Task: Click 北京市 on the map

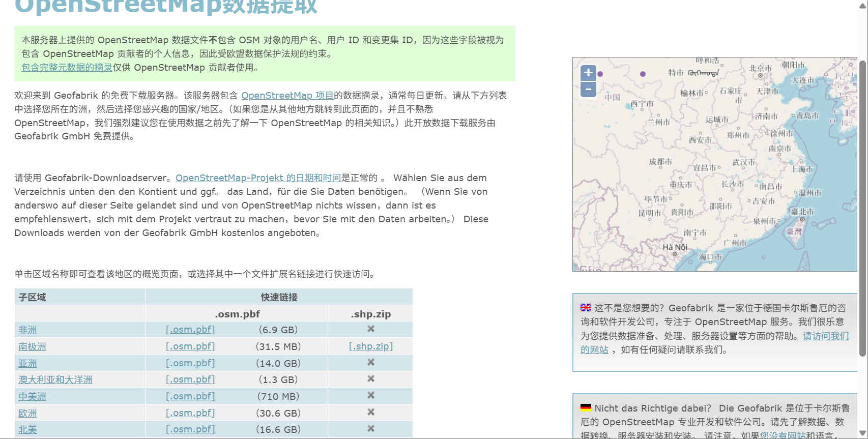Action: coord(761,68)
